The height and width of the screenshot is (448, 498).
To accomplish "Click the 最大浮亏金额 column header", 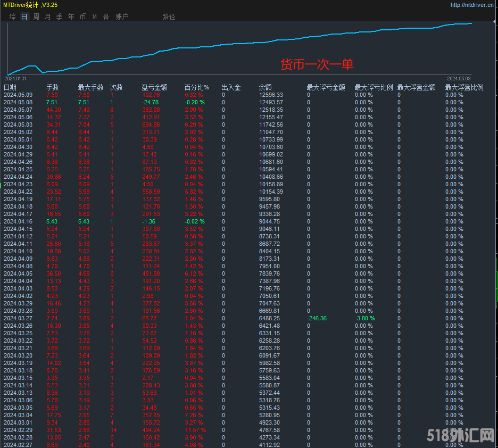I will 326,87.
